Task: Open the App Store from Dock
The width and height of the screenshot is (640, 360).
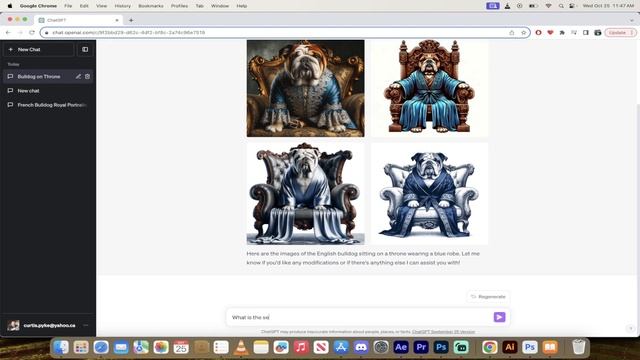Action: tap(341, 347)
